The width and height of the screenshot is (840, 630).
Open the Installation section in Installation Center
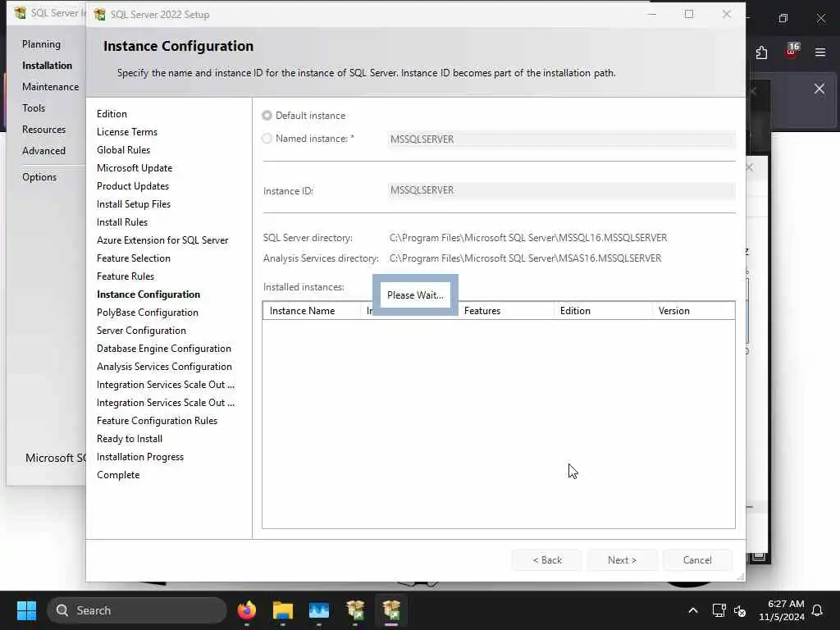click(47, 66)
